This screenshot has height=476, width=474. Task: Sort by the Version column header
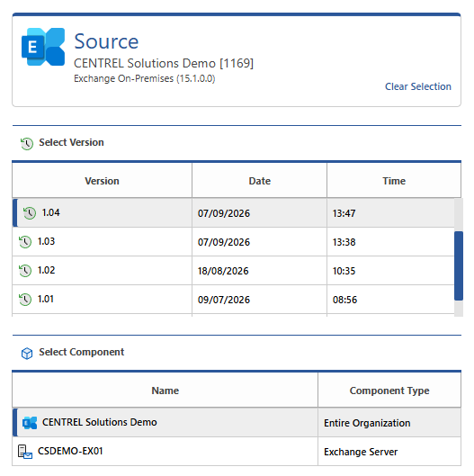point(102,181)
